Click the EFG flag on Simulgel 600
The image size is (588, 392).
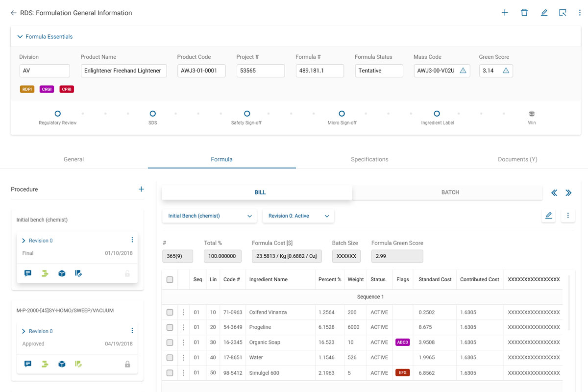[403, 373]
